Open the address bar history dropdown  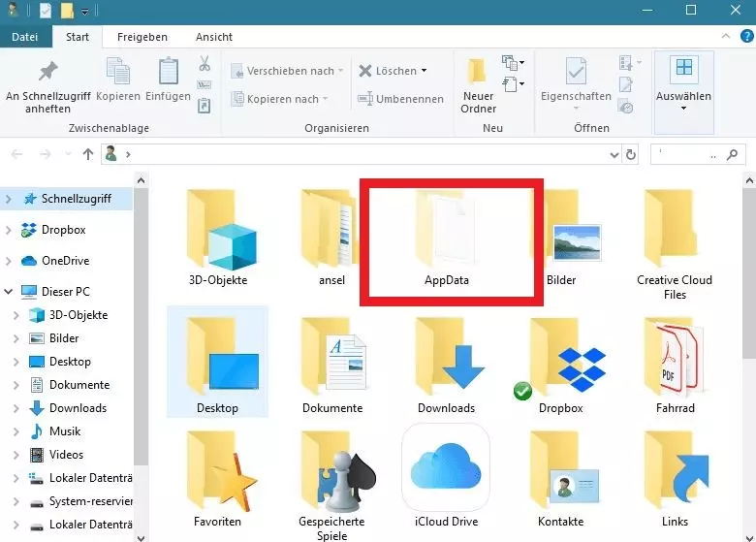614,155
